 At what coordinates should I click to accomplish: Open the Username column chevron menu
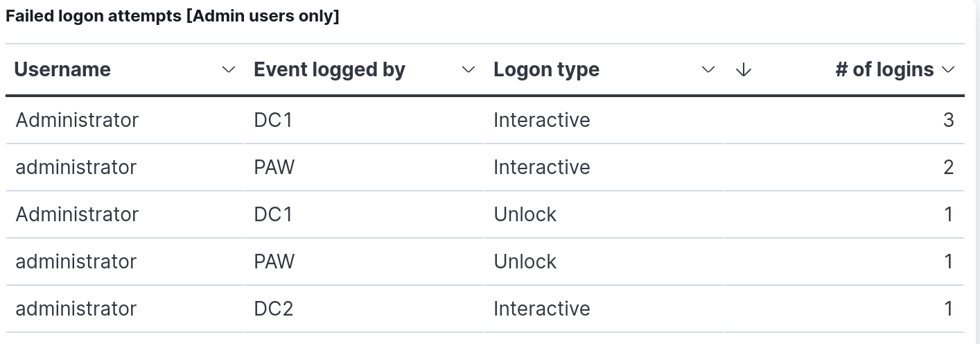[228, 69]
